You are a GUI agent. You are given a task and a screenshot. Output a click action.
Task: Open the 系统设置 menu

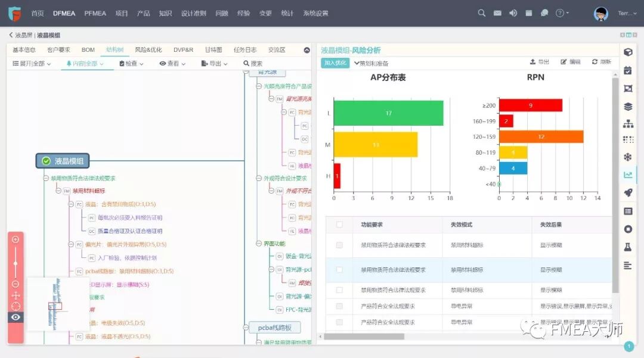315,13
